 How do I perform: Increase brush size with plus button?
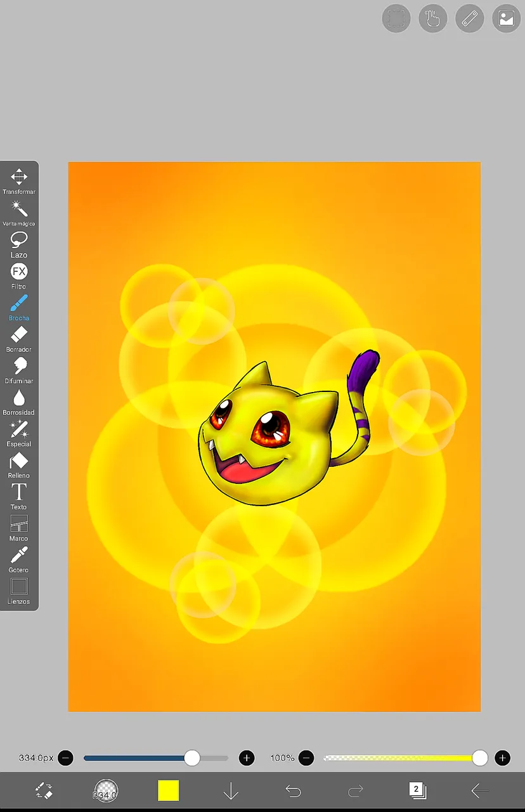(247, 757)
